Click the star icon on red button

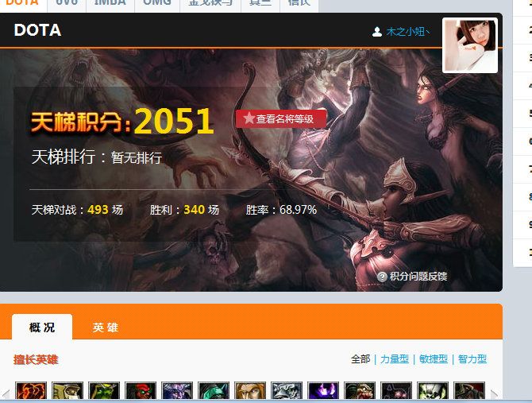coord(249,118)
